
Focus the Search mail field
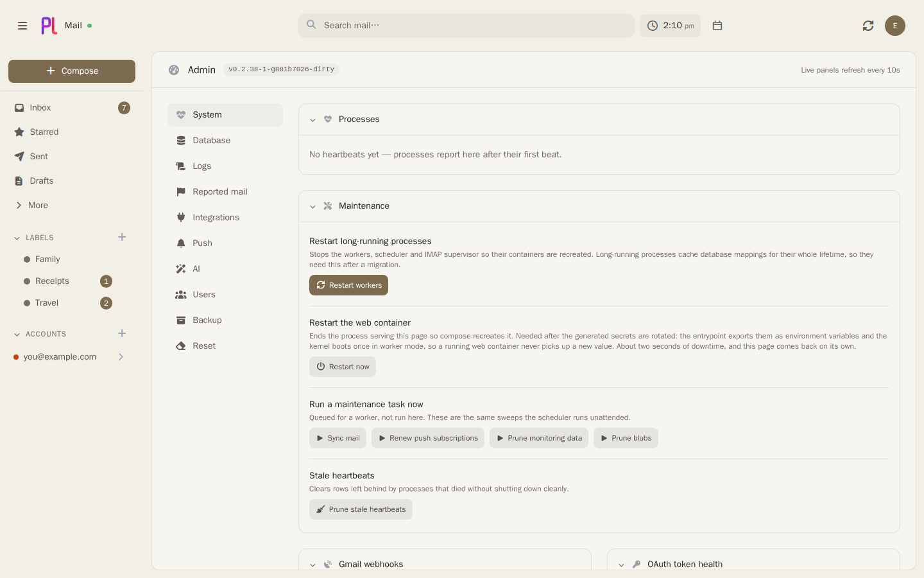[466, 26]
